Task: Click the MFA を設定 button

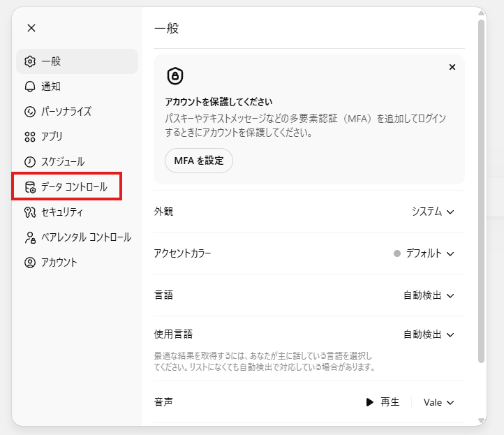Action: 199,161
